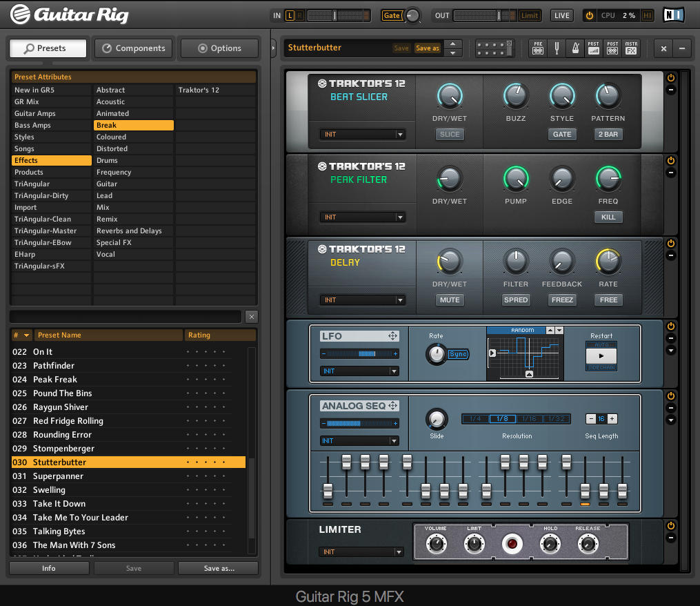Toggle the Beat Slicer SLICE button
700x606 pixels.
tap(450, 134)
